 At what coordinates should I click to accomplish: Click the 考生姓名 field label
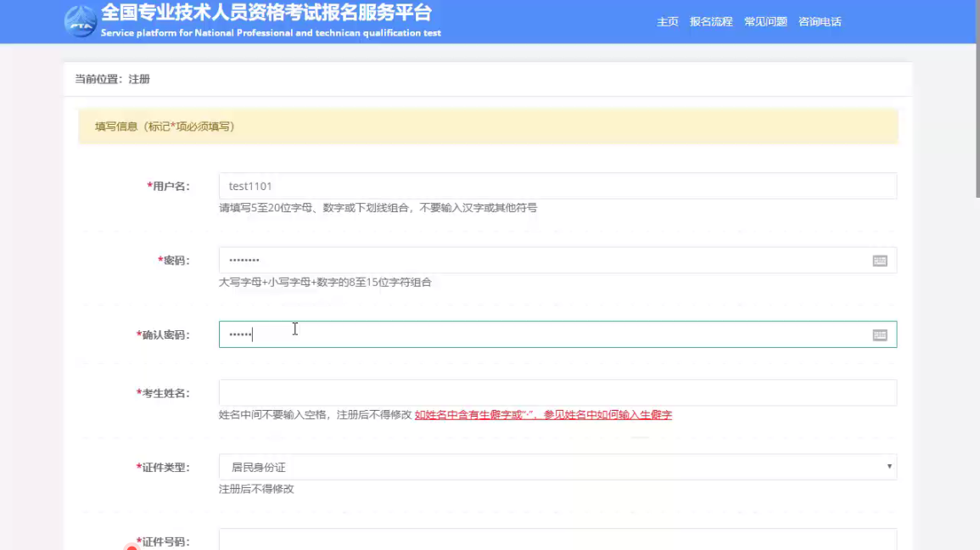[164, 393]
